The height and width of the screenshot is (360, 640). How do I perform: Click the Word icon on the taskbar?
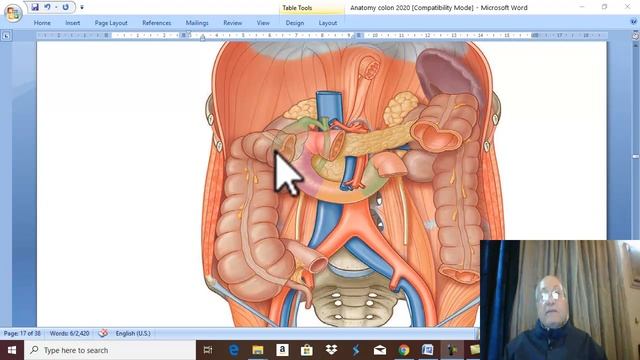428,350
